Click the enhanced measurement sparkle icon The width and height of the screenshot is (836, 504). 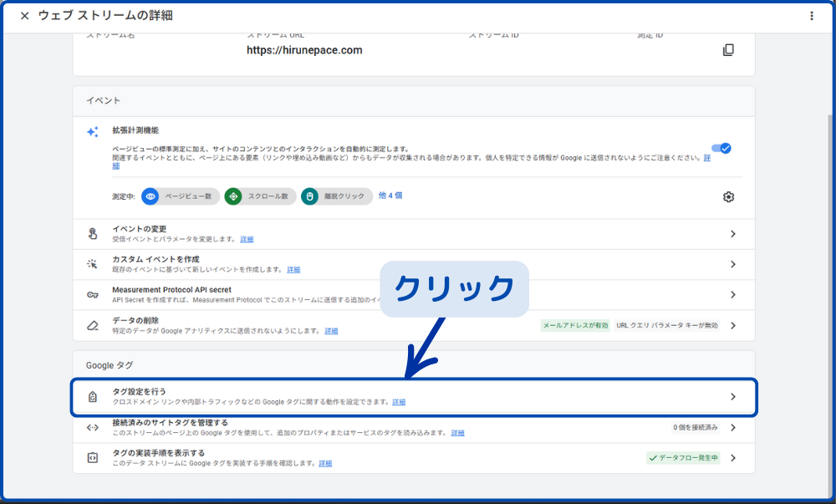point(93,132)
